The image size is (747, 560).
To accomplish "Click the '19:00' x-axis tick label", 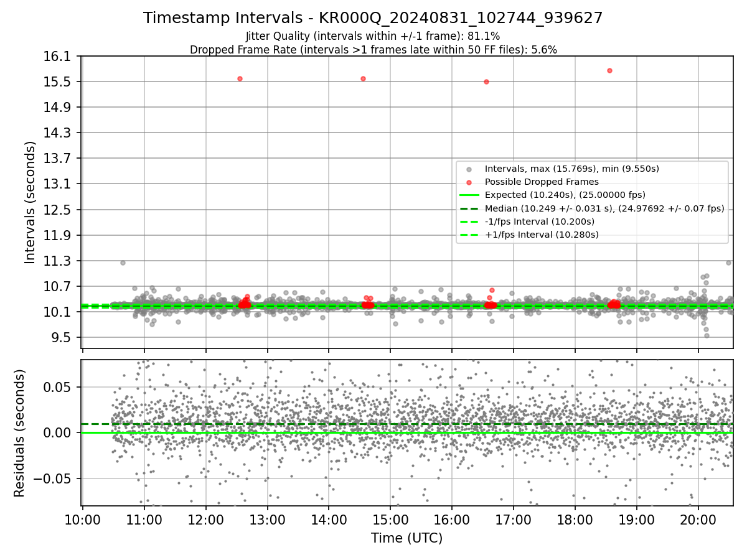I will coord(636,520).
